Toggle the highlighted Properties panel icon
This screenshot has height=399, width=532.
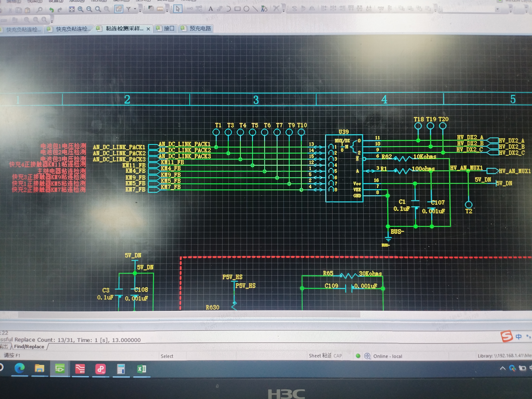click(x=119, y=9)
